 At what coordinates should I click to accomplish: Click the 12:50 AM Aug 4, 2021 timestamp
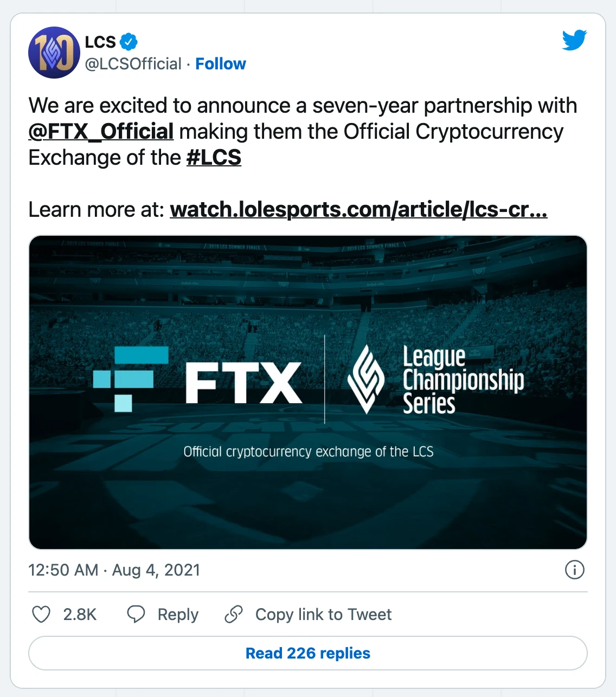[114, 570]
